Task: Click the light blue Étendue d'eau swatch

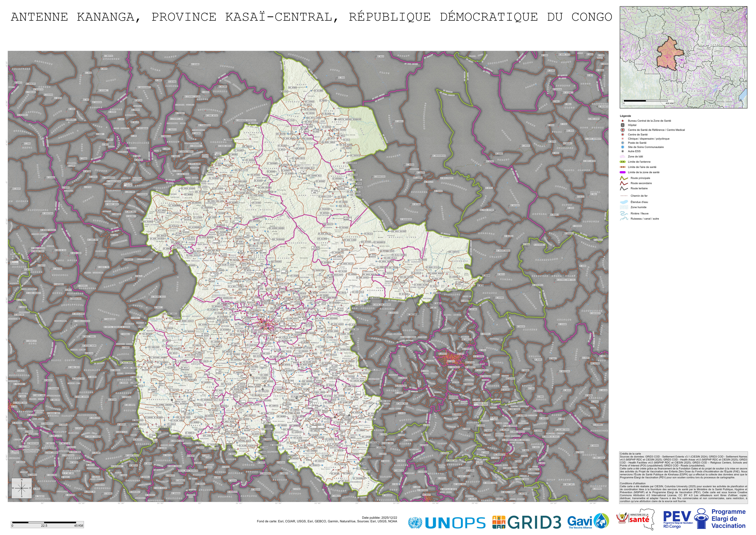Action: (624, 202)
